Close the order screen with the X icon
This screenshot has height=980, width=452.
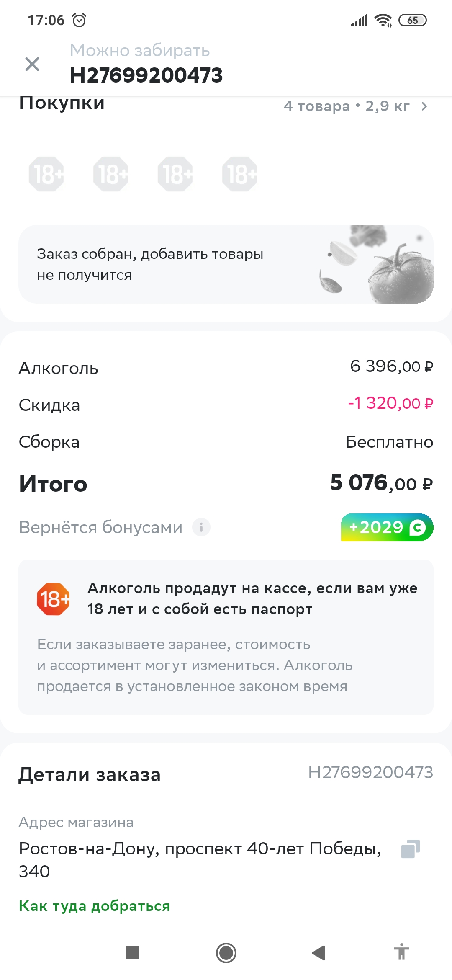[32, 64]
